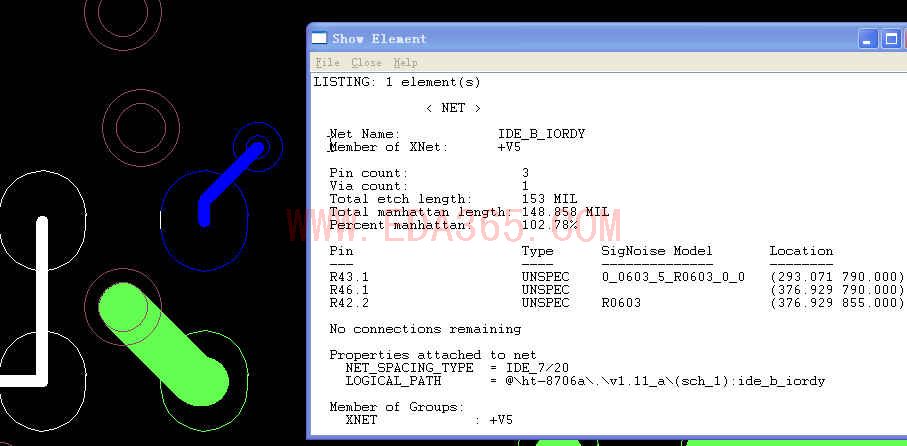Screen dimensions: 907x446
Task: Click the Member of XNet value +V5
Action: pos(509,147)
